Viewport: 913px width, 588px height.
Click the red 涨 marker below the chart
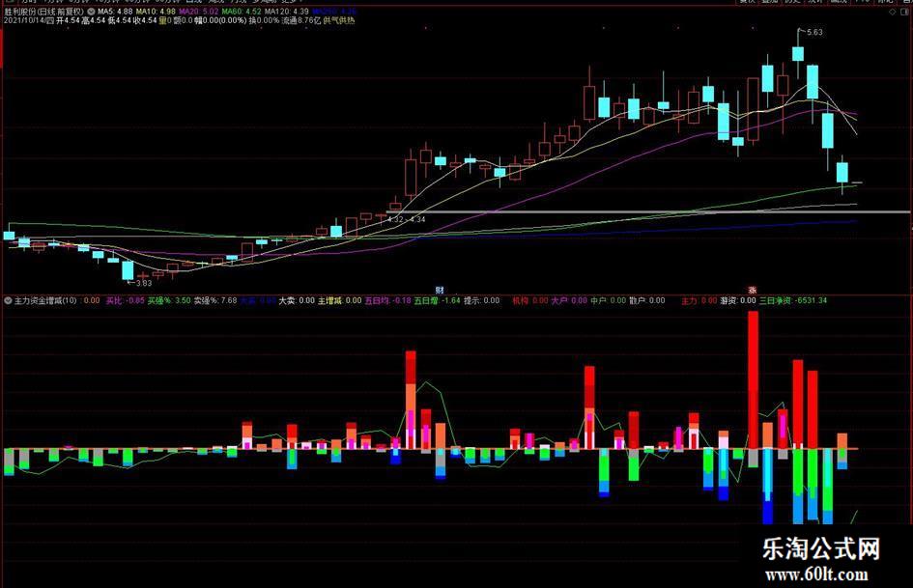pos(752,290)
